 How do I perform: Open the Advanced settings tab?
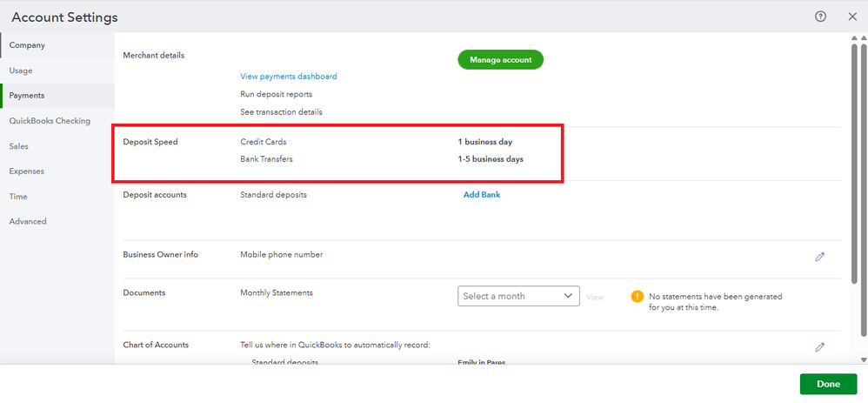point(57,221)
